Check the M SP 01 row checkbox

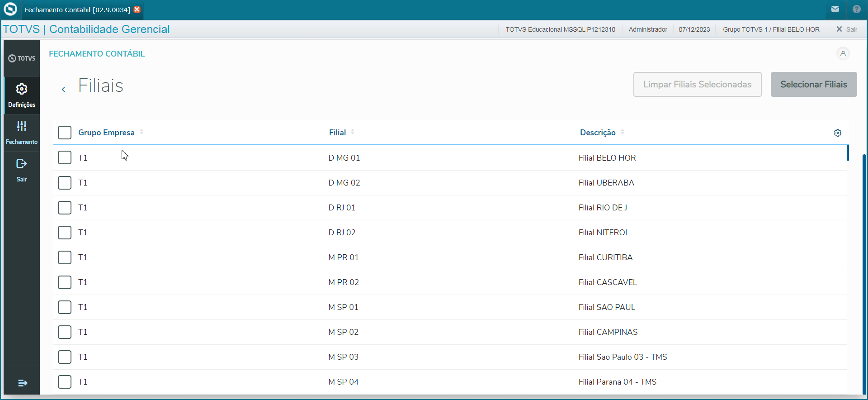[x=65, y=307]
